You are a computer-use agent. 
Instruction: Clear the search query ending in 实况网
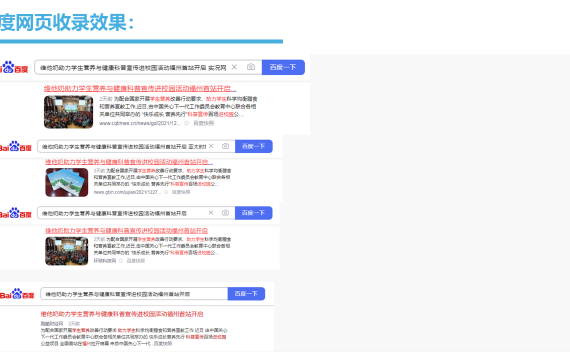[x=234, y=67]
